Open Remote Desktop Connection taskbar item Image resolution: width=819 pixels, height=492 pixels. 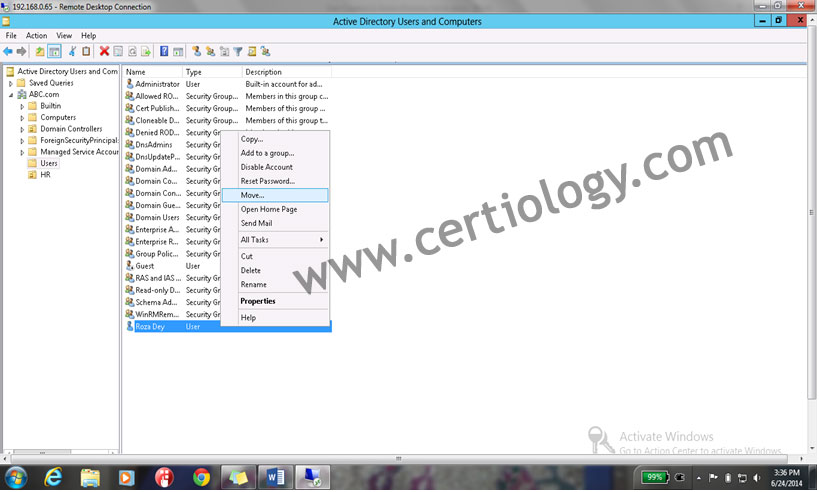pyautogui.click(x=313, y=477)
